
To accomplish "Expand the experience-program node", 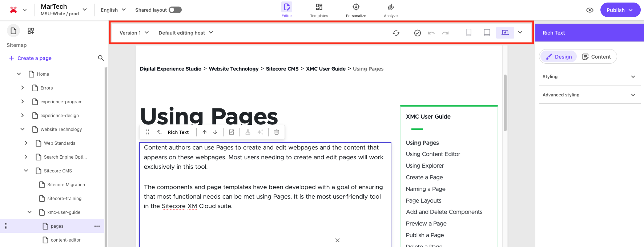I will point(23,101).
